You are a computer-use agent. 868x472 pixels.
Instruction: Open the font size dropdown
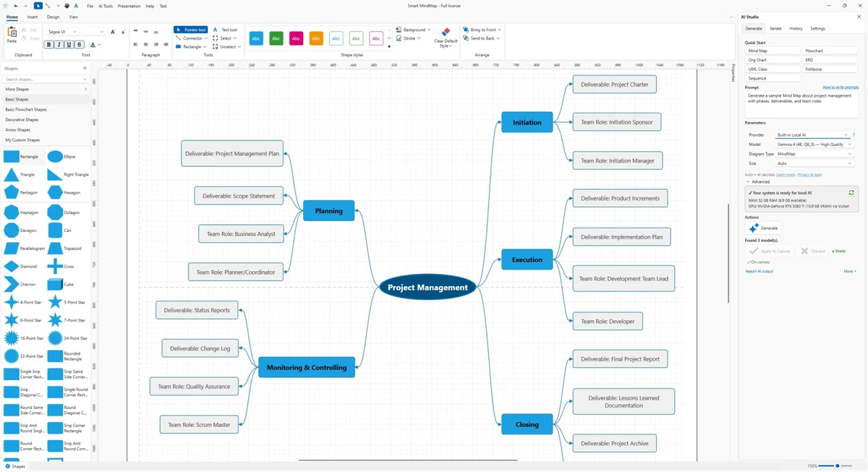tap(94, 32)
